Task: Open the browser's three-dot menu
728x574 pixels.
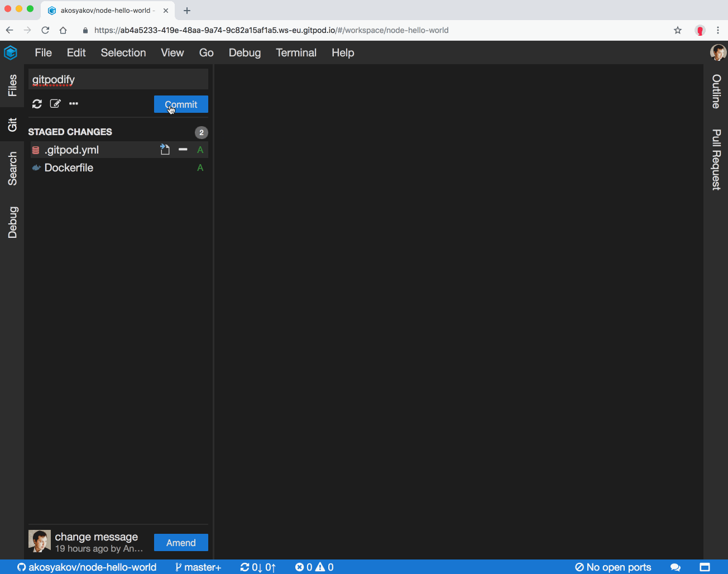Action: [719, 30]
